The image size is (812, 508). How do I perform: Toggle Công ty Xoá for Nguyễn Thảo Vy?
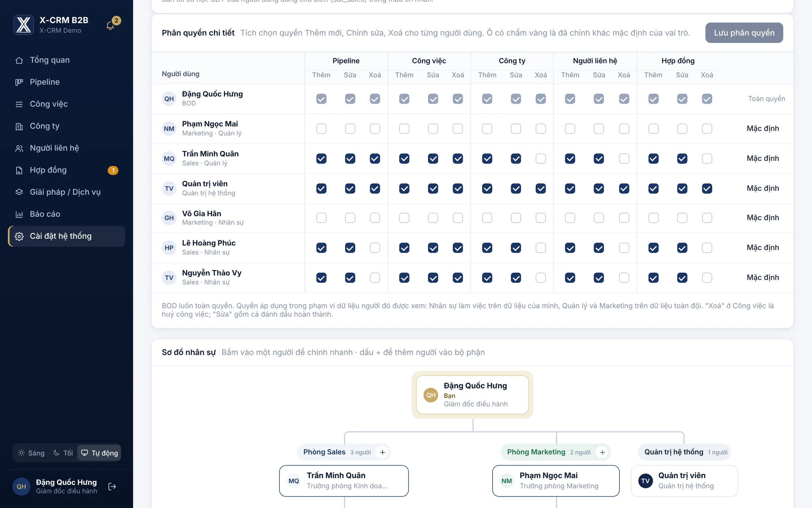(541, 278)
